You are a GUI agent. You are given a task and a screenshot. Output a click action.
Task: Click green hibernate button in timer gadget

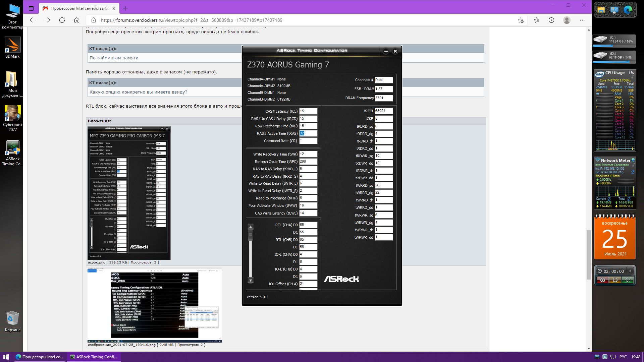628,280
